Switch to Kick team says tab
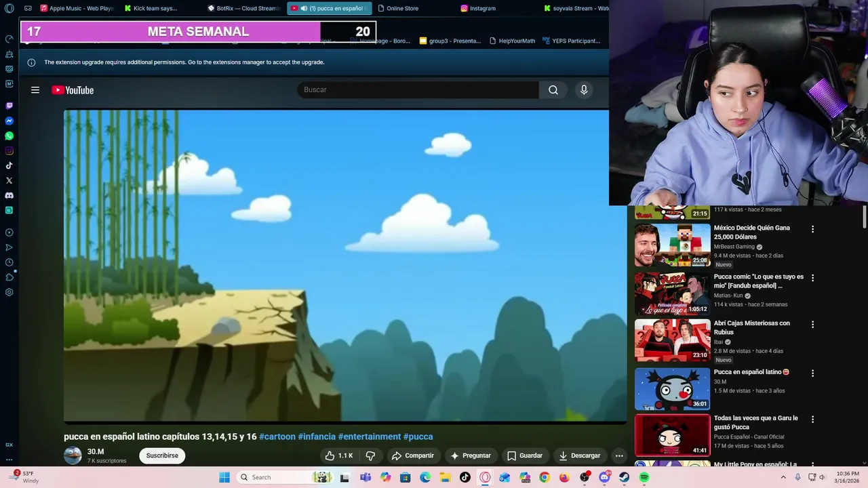This screenshot has width=868, height=488. coord(155,8)
